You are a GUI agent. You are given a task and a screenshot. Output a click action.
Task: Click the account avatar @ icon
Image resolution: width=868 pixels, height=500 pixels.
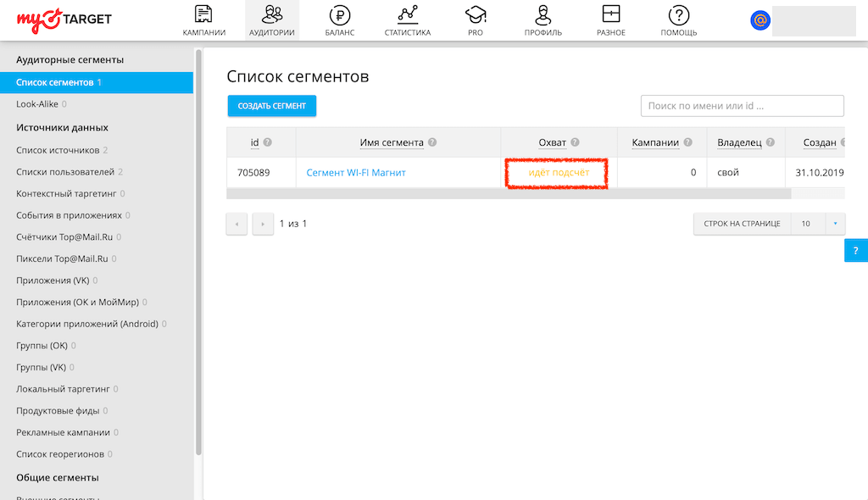(x=760, y=20)
